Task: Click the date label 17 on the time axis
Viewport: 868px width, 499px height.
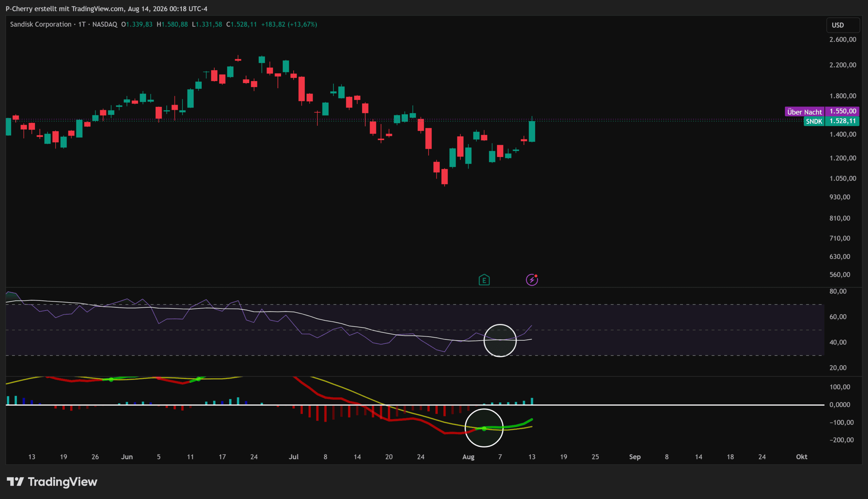Action: pyautogui.click(x=222, y=457)
